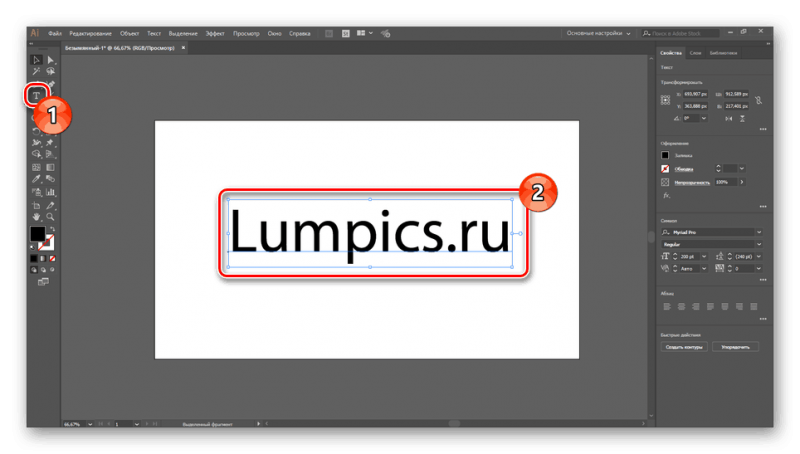Screen dimensions: 800x454
Task: Click the Stroke swatch in Properties
Action: tap(665, 169)
